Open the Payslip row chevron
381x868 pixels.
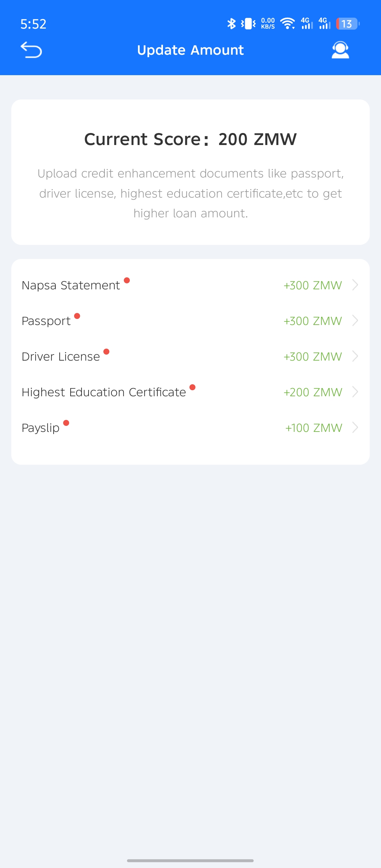(x=355, y=427)
